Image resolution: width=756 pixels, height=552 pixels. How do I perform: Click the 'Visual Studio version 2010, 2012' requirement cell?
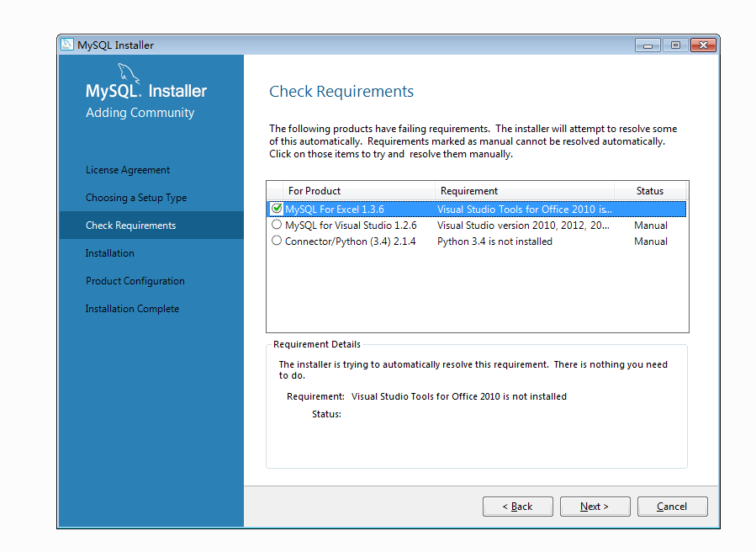523,226
